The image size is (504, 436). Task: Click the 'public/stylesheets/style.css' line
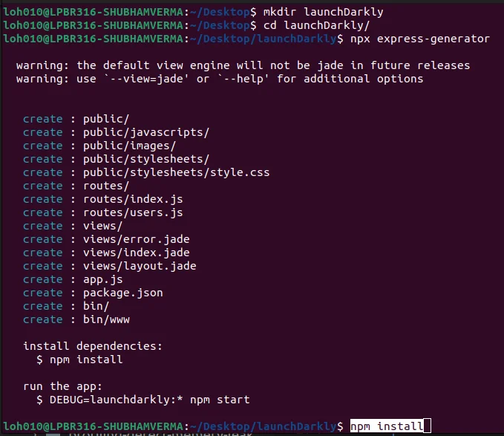(146, 172)
